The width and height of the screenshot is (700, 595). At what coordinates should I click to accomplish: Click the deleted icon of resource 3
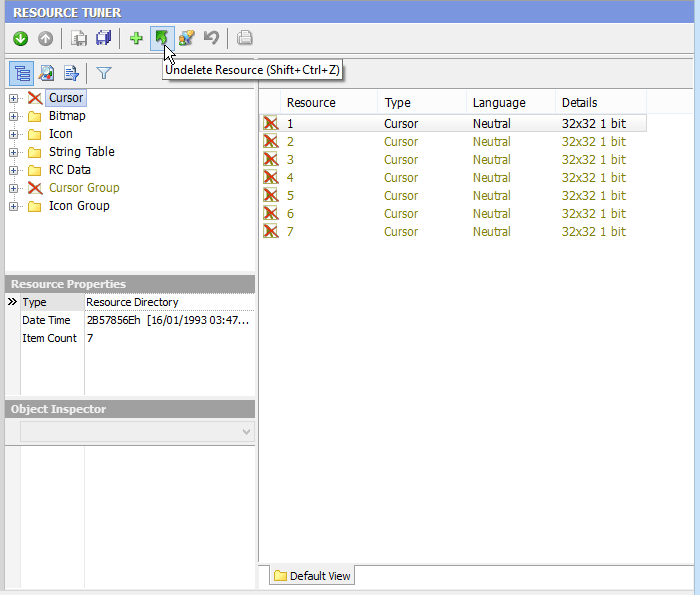tap(271, 159)
